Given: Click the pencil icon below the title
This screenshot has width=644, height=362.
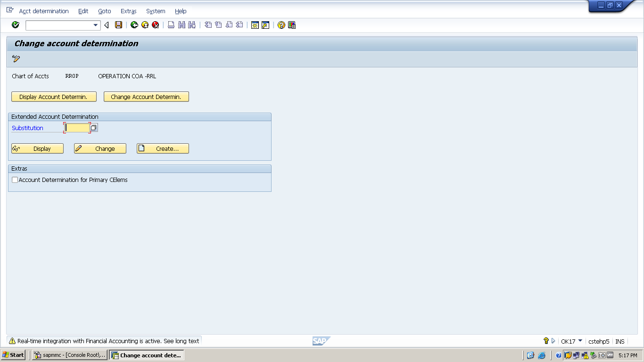Looking at the screenshot, I should 16,59.
